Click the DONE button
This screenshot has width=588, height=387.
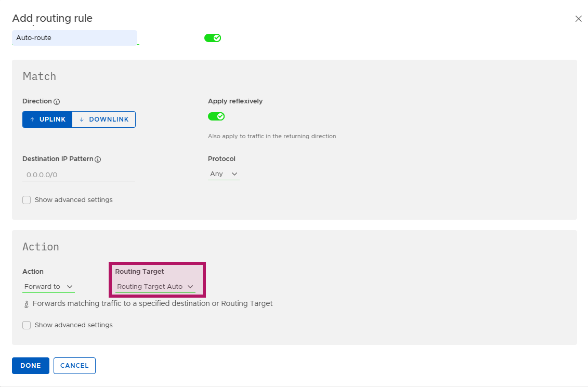pos(31,366)
